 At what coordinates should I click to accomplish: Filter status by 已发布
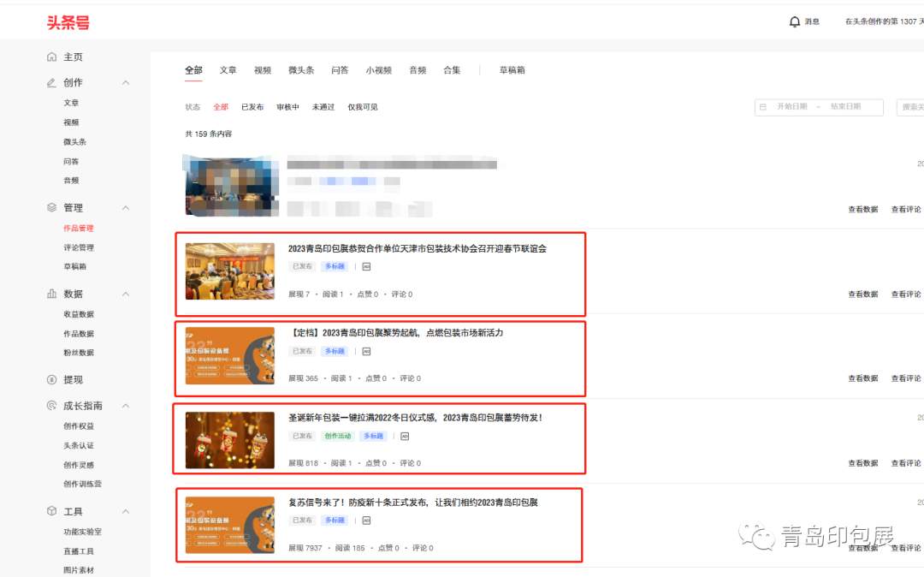tap(252, 107)
